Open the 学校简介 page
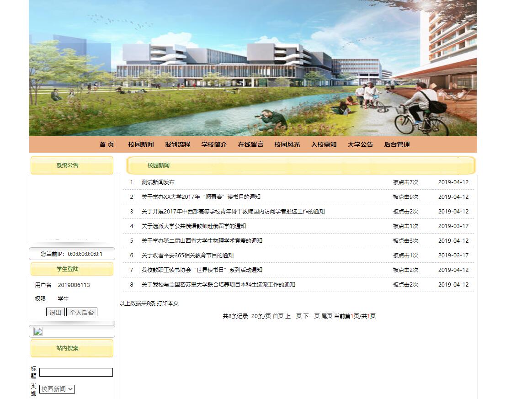Viewport: 532px width, 399px height. [213, 144]
